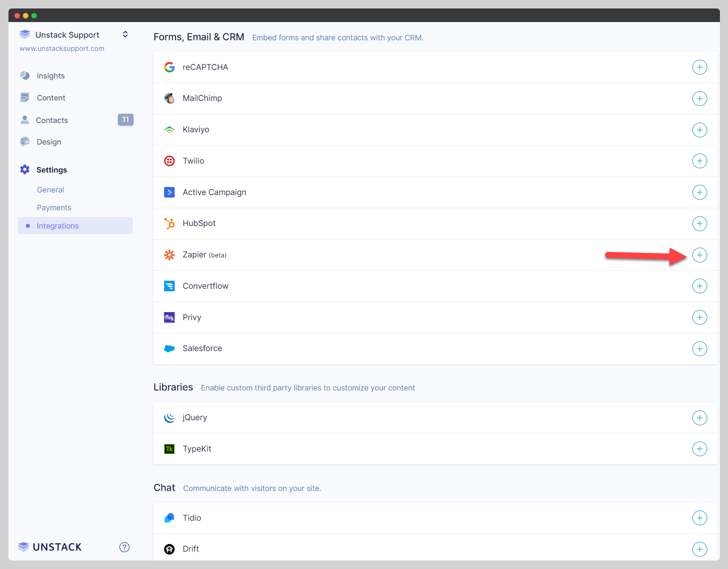Viewport: 728px width, 569px height.
Task: Click the Zapier logo icon
Action: tap(169, 255)
